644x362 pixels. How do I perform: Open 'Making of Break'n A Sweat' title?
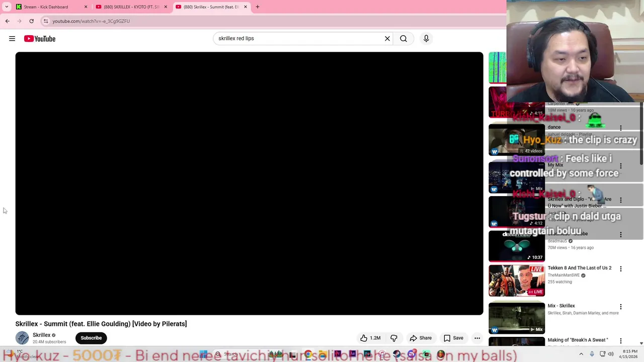(578, 340)
